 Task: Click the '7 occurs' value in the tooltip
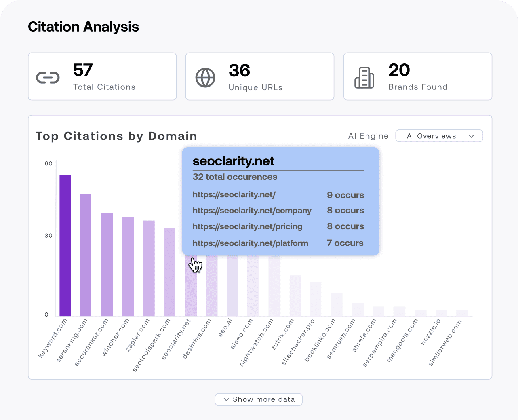click(x=345, y=243)
